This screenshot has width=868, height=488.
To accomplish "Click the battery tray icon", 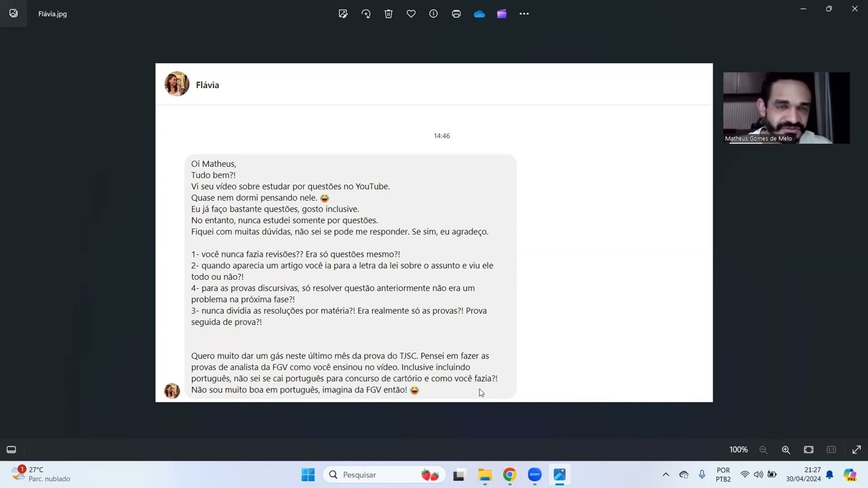I will [x=772, y=474].
